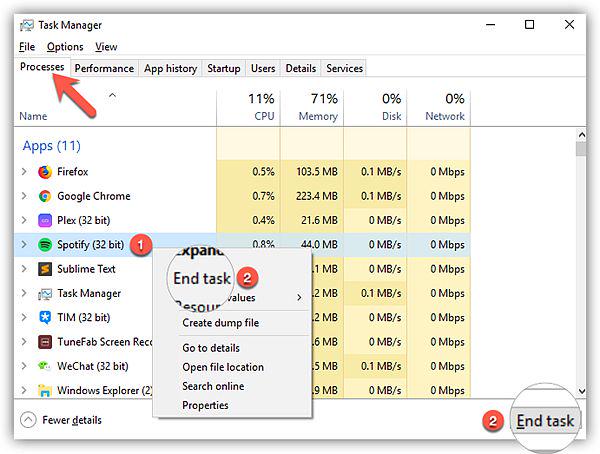The width and height of the screenshot is (600, 454).
Task: Click the scrollbar down arrow
Action: pos(582,391)
